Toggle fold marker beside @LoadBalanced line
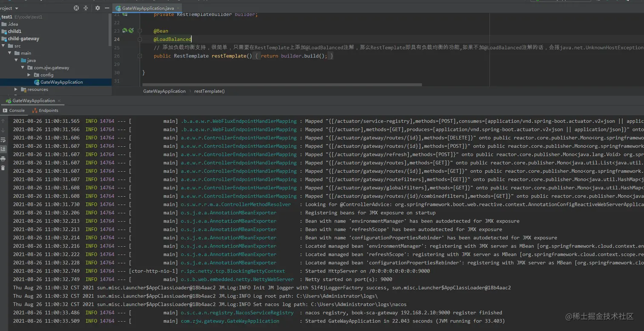 [x=139, y=39]
